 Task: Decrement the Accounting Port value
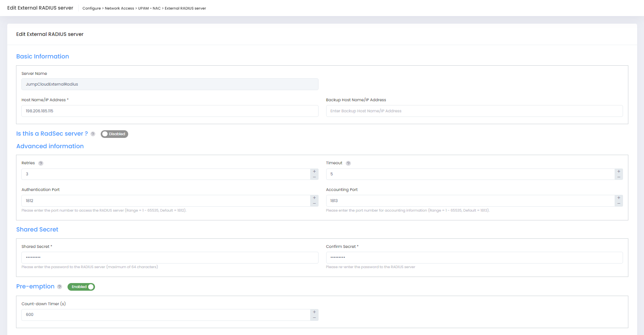click(x=618, y=204)
